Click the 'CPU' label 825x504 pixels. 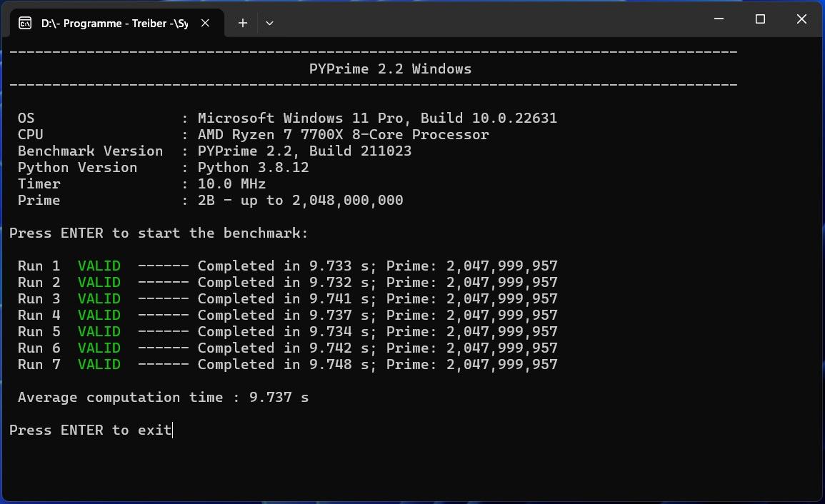point(31,134)
